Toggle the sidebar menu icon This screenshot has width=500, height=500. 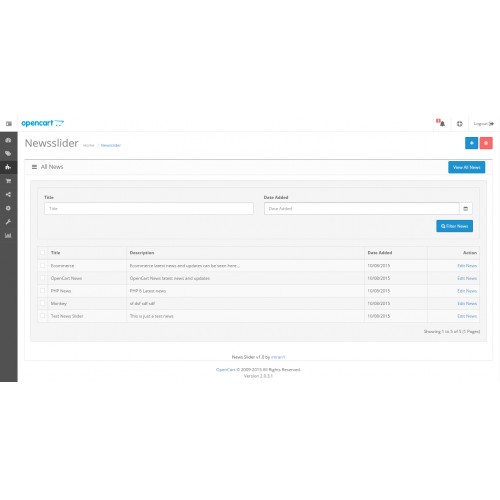[9, 124]
